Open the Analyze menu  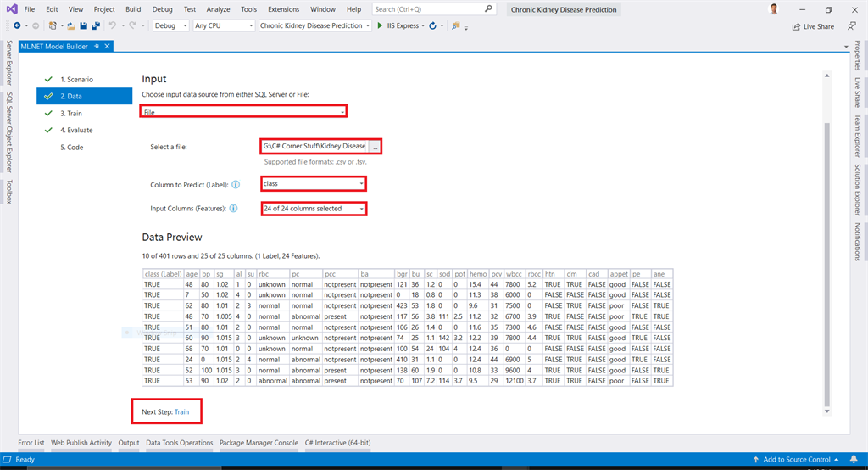point(218,9)
